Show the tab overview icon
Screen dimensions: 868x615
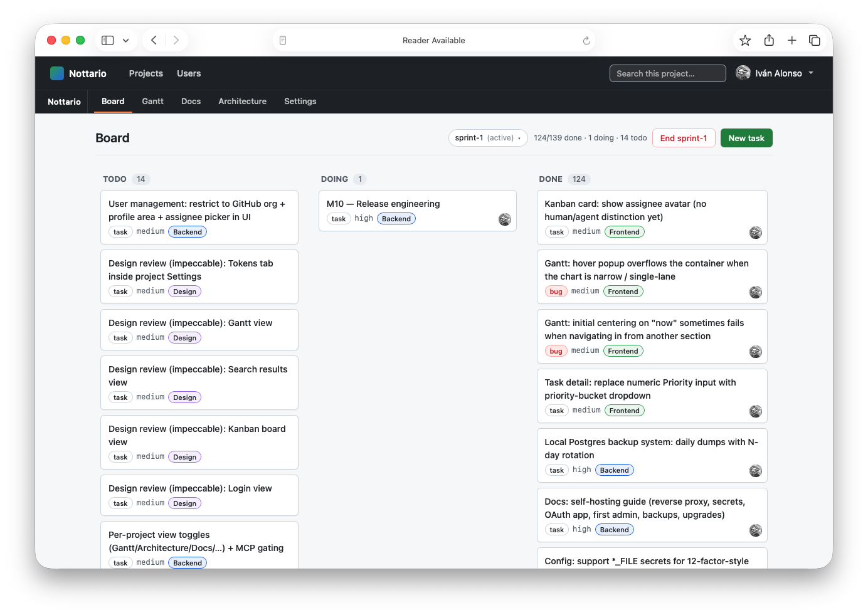tap(815, 40)
